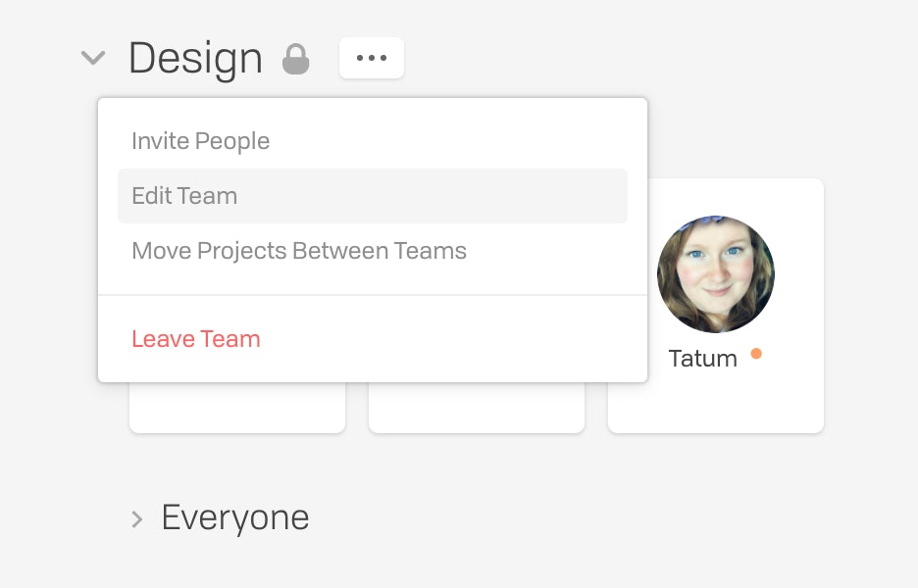Click the Design team heading text

[x=195, y=59]
